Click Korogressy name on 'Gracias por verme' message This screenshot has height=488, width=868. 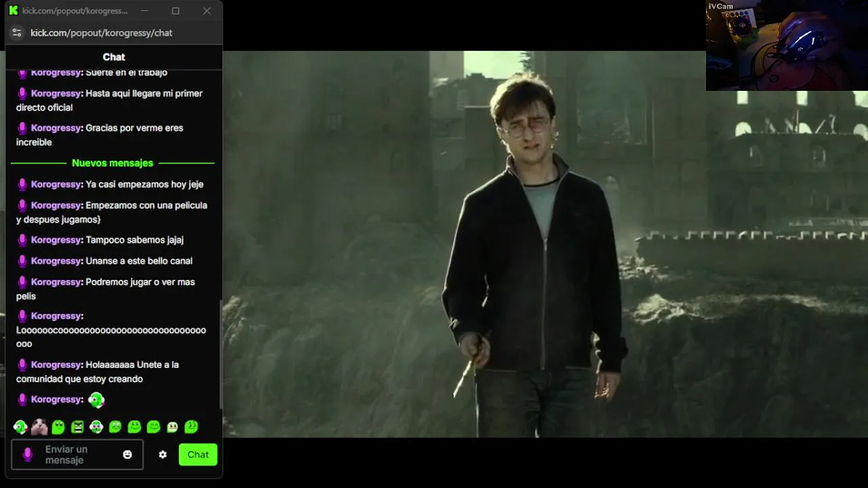click(x=56, y=128)
